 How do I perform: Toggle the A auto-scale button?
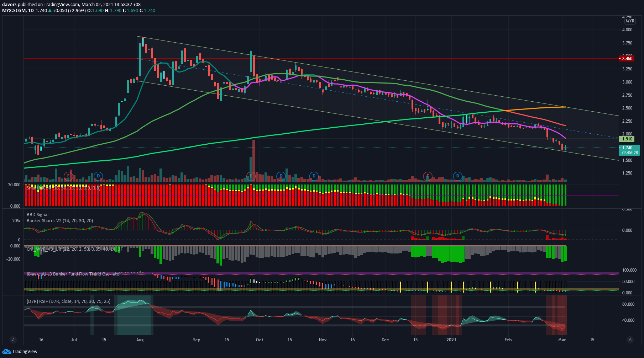point(630,340)
